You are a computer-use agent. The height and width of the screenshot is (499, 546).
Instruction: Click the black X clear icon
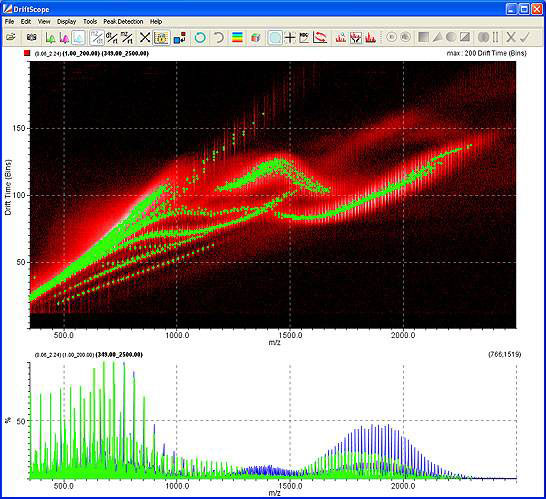coord(145,37)
